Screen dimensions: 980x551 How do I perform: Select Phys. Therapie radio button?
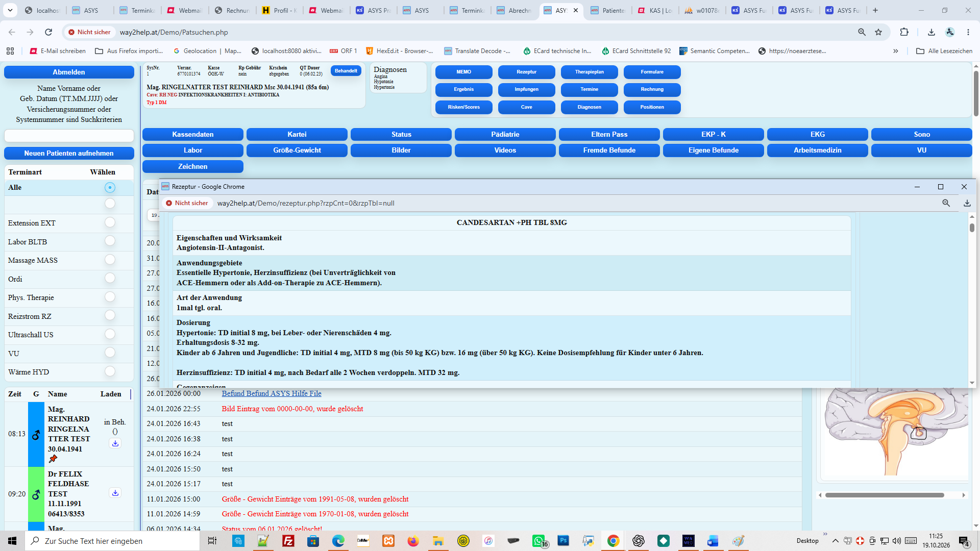point(110,297)
